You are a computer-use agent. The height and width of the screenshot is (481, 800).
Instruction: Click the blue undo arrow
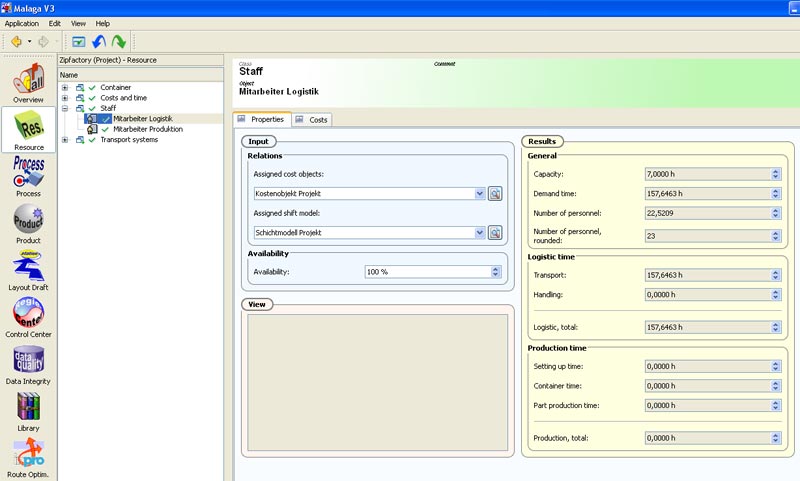pos(99,41)
